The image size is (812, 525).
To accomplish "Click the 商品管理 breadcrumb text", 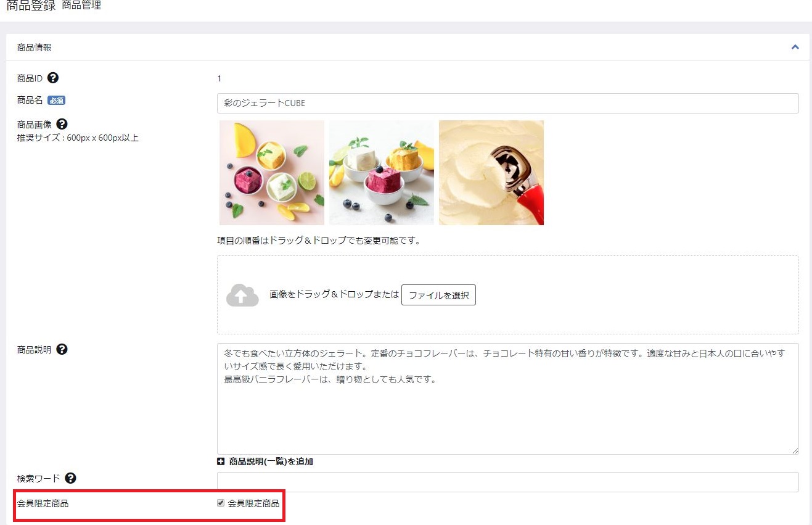I will 81,6.
